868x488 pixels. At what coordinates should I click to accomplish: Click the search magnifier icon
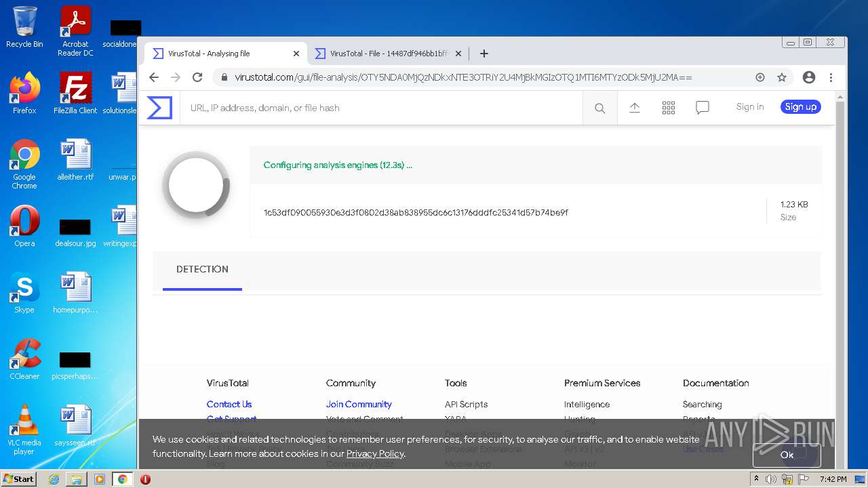(x=599, y=108)
